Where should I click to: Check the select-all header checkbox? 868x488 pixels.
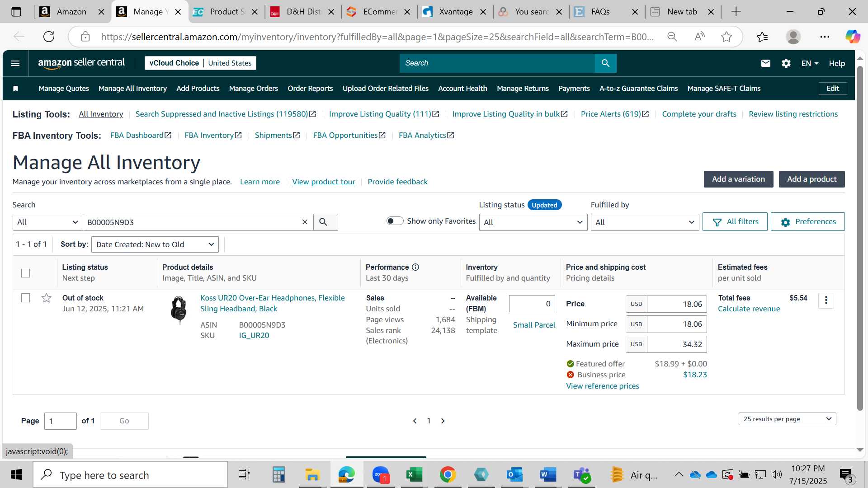pos(26,273)
